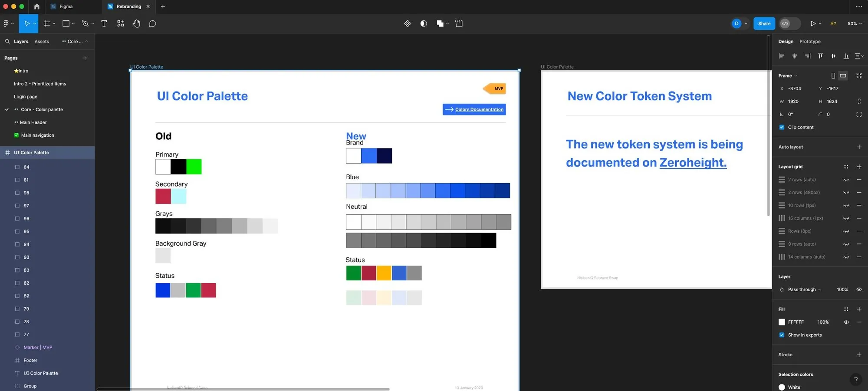This screenshot has width=868, height=391.
Task: Open the Resources tool
Action: click(x=121, y=23)
